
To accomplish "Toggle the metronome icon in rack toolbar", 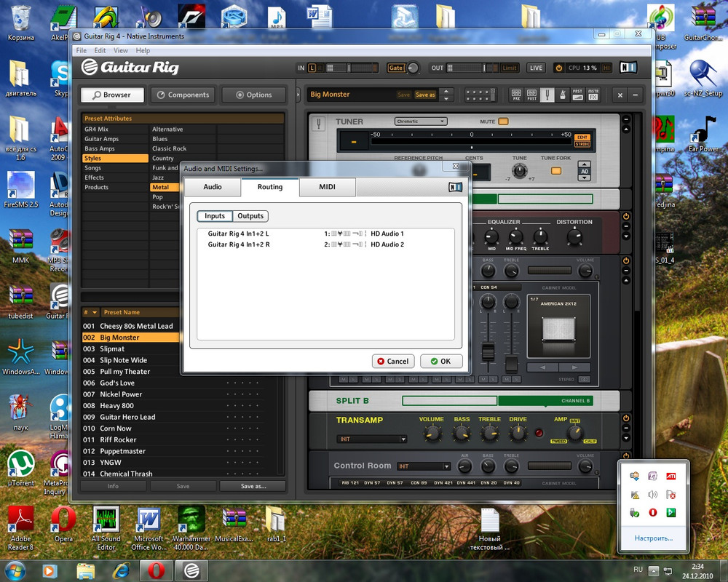I will (x=562, y=95).
